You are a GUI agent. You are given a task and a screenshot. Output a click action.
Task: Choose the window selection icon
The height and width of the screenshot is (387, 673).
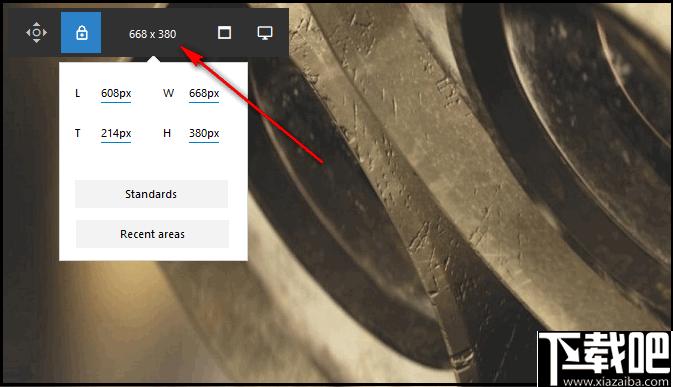(x=224, y=33)
